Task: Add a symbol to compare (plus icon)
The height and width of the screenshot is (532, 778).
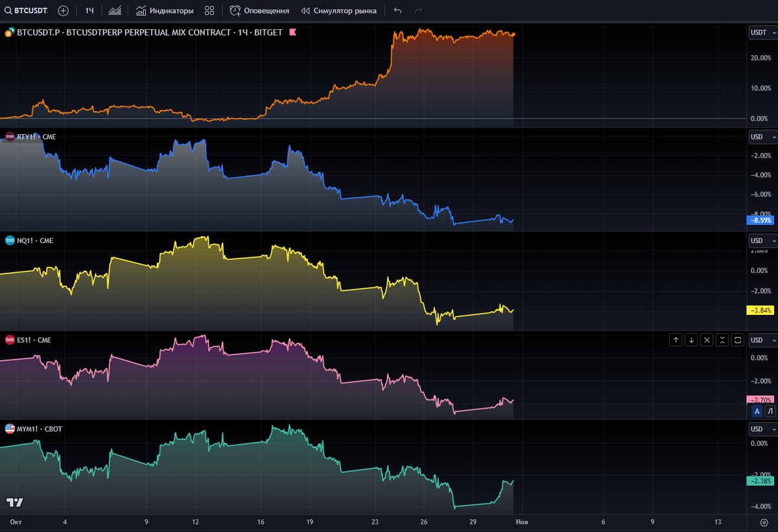Action: pyautogui.click(x=63, y=11)
